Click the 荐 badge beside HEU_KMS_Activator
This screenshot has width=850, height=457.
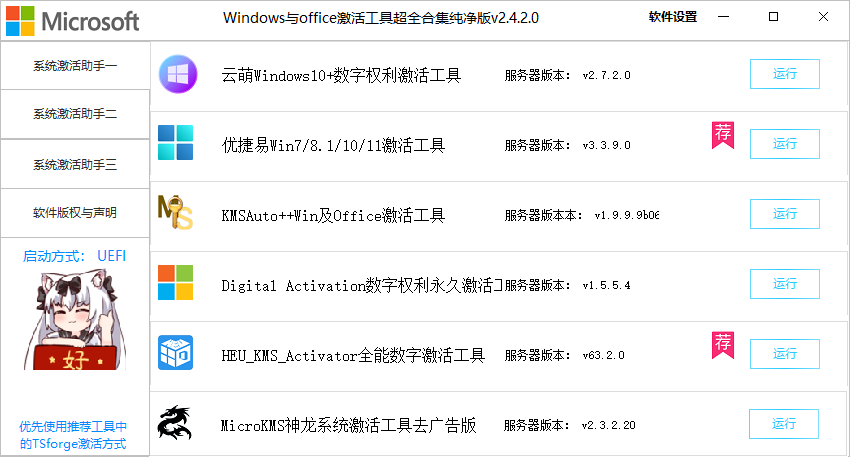tap(722, 345)
